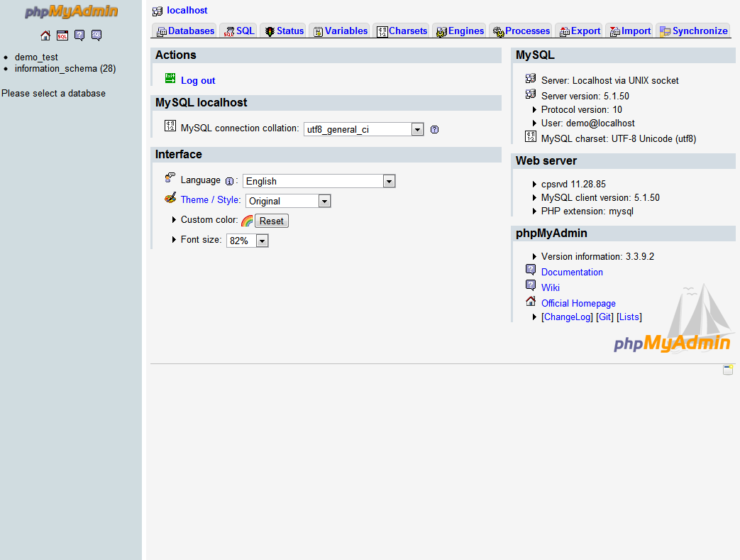Viewport: 740px width, 560px height.
Task: Click the 'MySQL connection collation:' label
Action: (x=240, y=128)
